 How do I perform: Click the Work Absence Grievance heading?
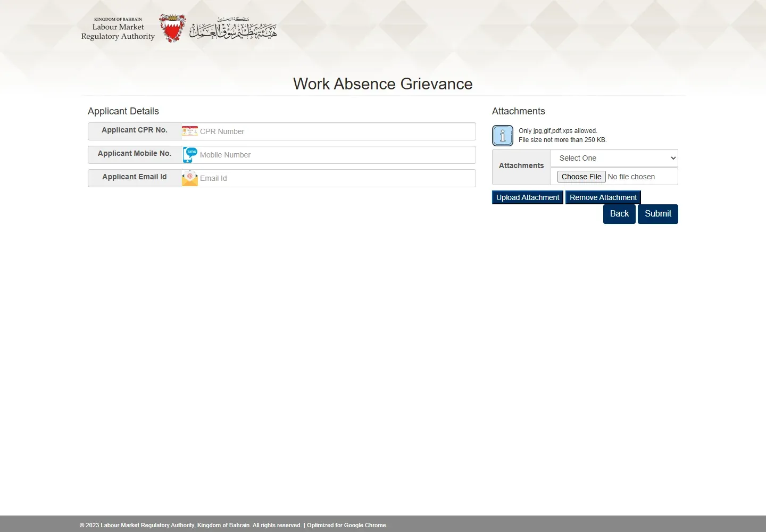(383, 84)
